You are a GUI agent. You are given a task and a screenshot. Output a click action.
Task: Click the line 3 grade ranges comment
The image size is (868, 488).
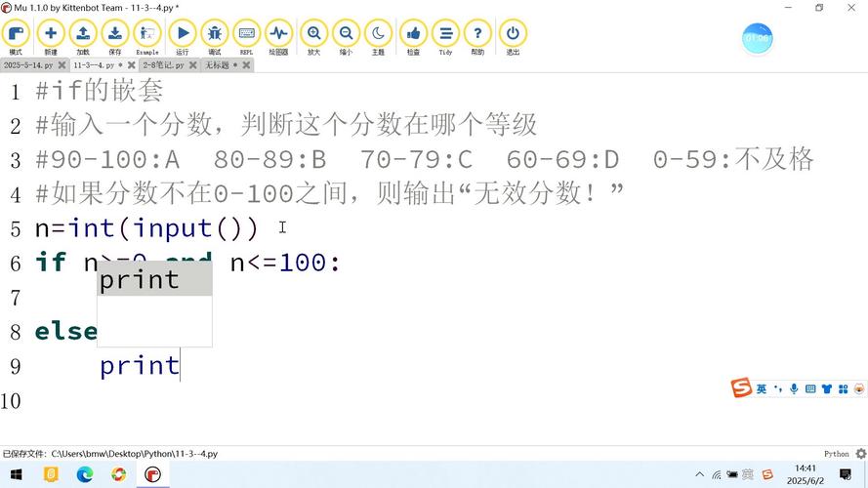point(424,159)
